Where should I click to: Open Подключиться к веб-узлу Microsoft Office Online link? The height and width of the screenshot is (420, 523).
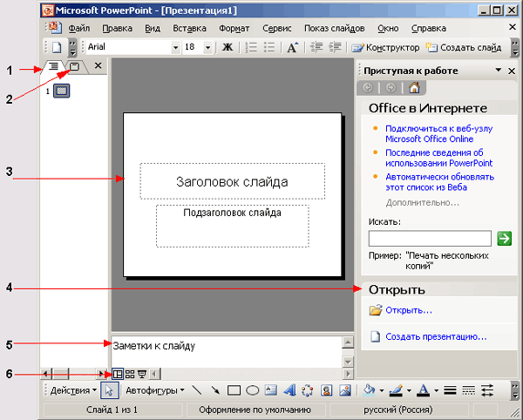point(439,133)
